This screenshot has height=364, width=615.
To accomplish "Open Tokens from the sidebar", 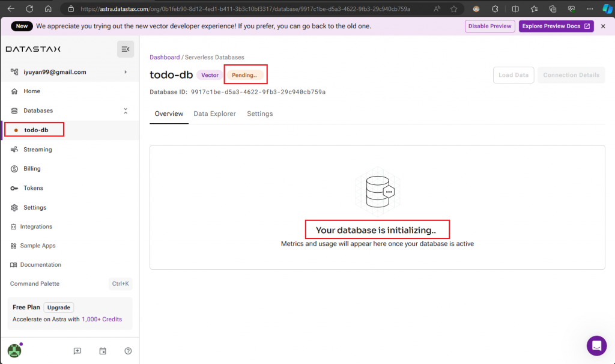I will click(34, 188).
